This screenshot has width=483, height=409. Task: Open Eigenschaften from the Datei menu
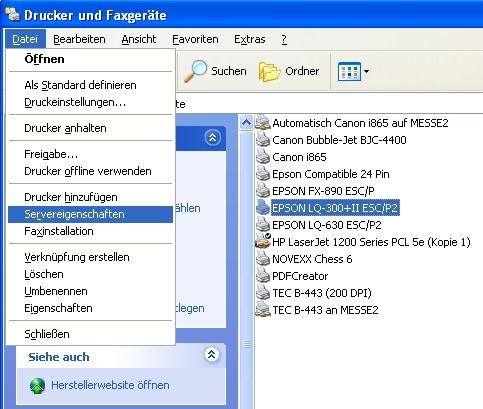90,308
